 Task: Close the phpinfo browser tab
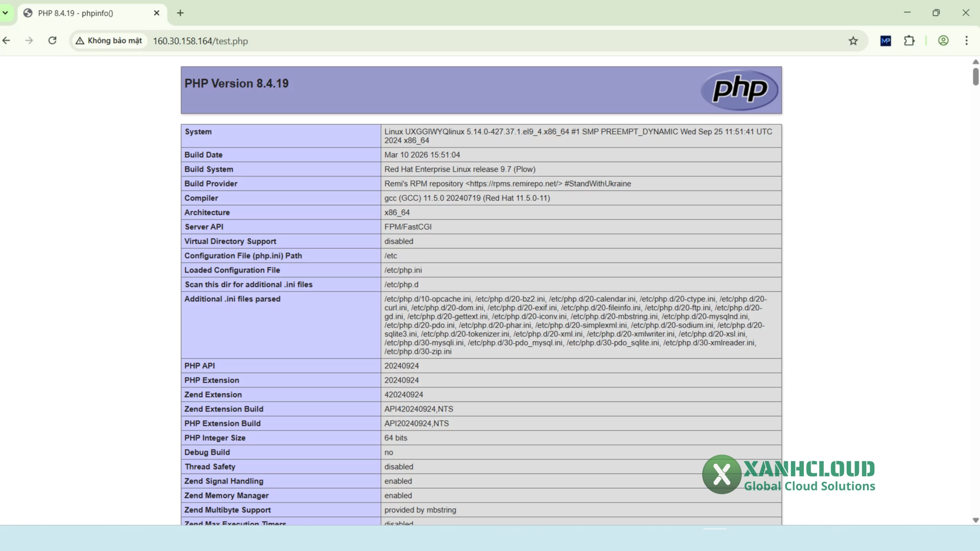click(x=157, y=13)
